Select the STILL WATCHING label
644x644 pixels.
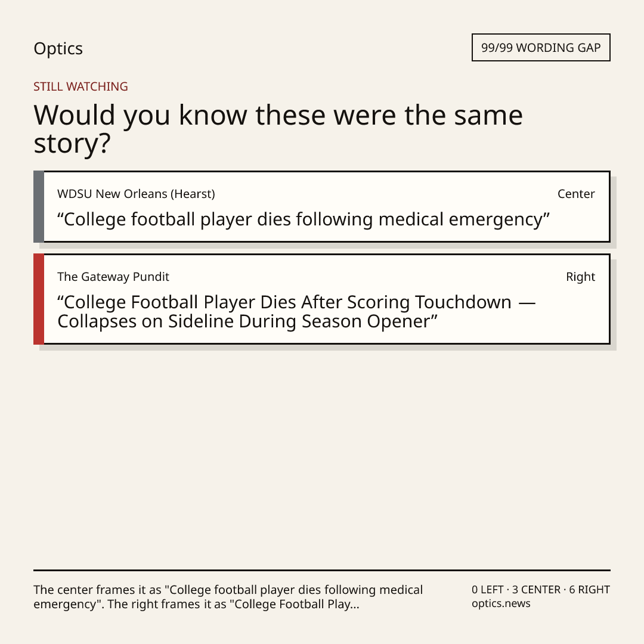(80, 86)
